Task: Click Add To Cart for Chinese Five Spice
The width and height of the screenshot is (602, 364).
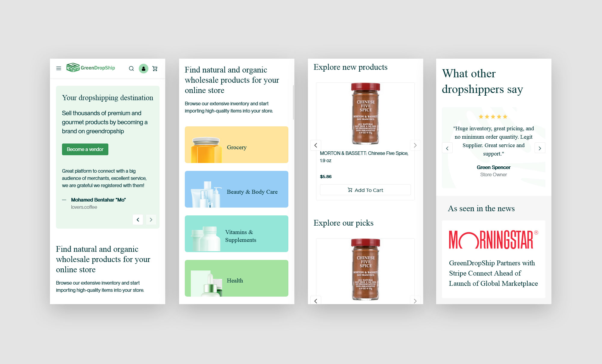Action: click(365, 190)
